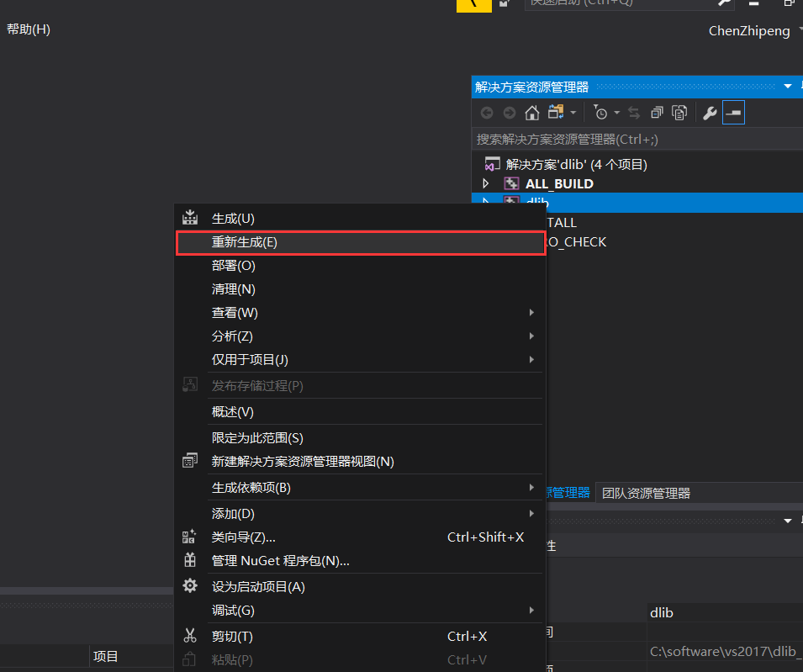This screenshot has height=672, width=803.
Task: Choose 重新生成(E) to rebuild the project
Action: click(x=360, y=243)
